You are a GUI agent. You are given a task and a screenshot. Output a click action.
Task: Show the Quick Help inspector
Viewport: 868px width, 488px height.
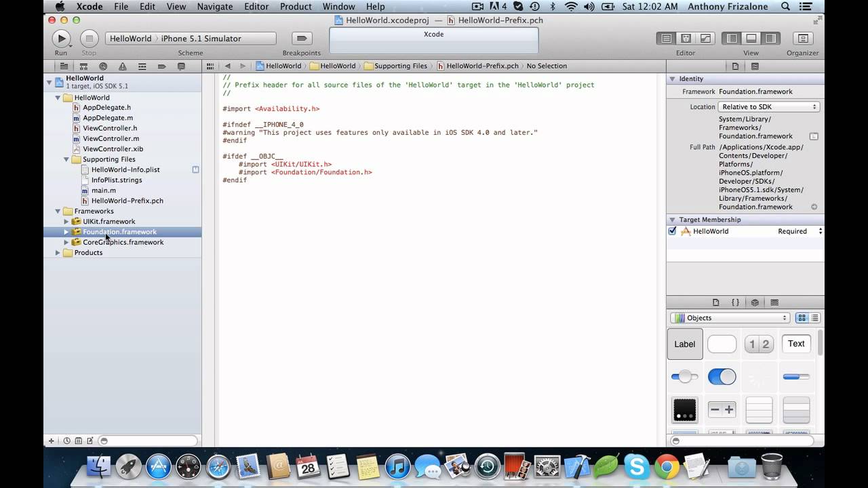point(755,66)
